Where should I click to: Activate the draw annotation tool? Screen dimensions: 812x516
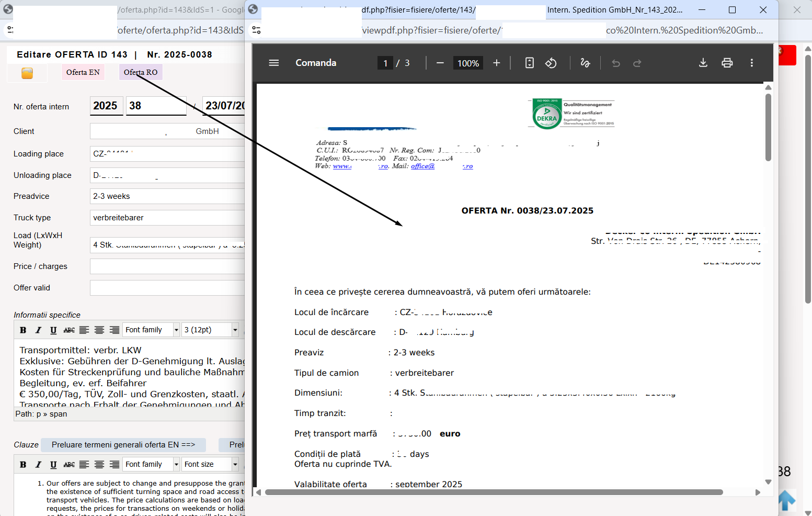(585, 63)
